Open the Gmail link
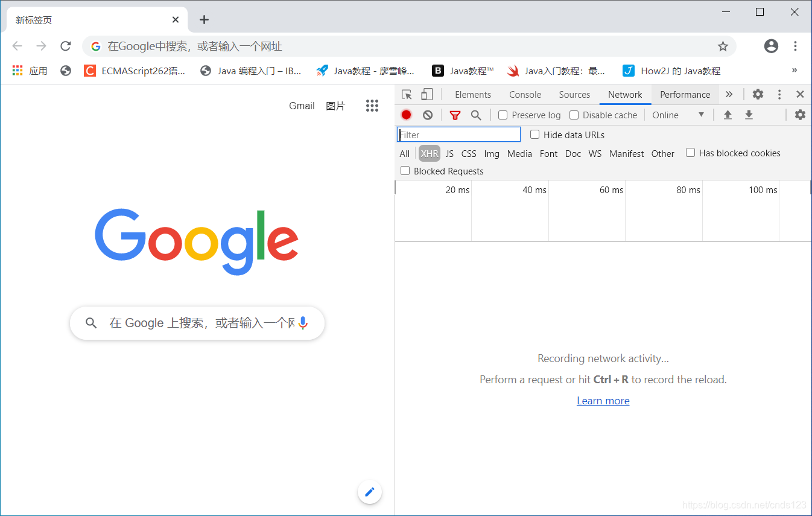 point(302,106)
